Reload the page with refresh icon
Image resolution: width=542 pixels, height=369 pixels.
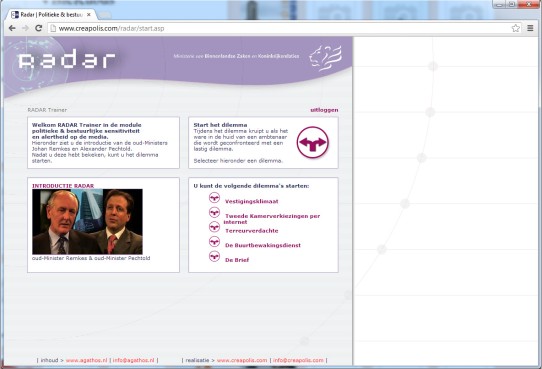click(38, 28)
